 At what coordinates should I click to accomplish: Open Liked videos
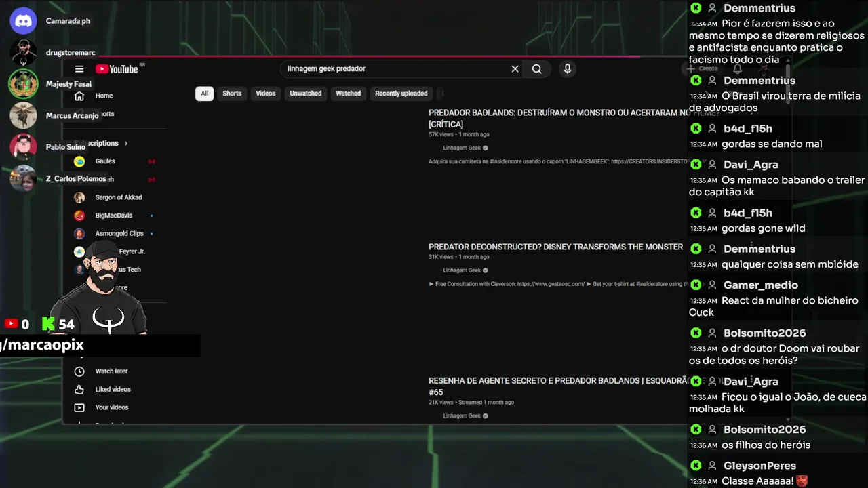[x=114, y=389]
